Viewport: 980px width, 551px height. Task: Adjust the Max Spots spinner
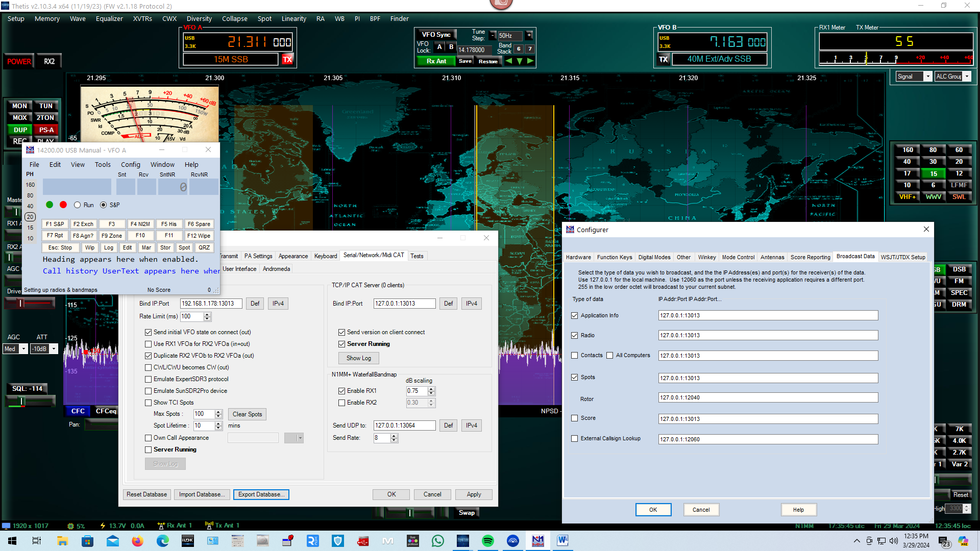click(218, 414)
